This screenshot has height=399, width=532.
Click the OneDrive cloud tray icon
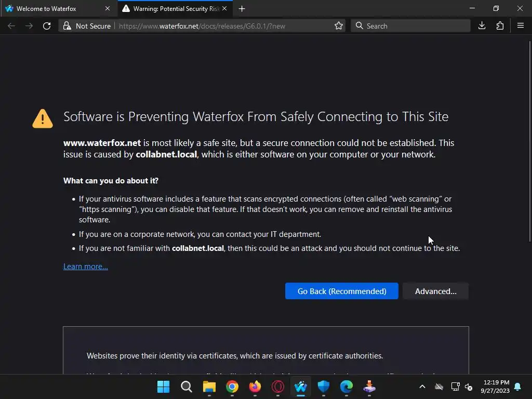tap(439, 387)
